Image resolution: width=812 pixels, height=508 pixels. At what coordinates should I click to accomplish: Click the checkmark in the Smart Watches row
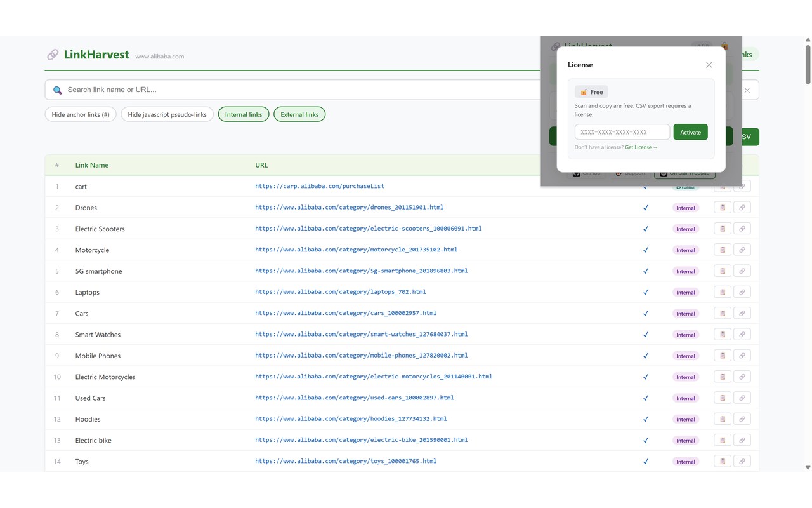click(x=646, y=335)
